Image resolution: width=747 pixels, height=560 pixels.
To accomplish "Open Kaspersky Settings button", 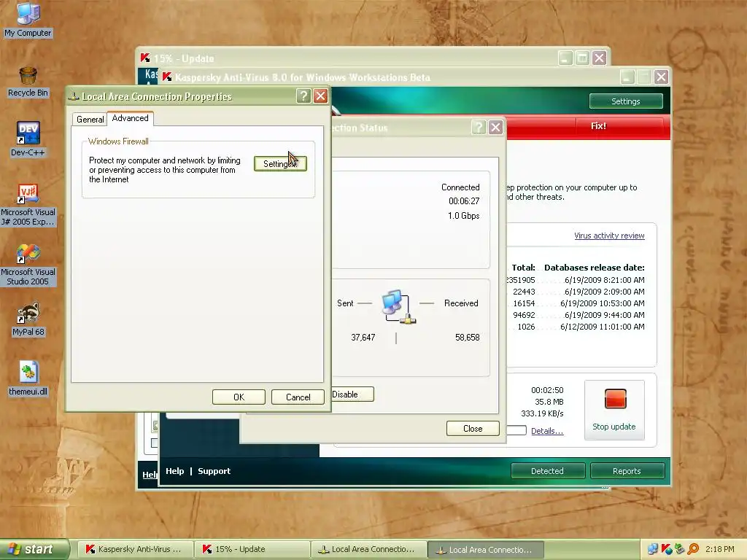I will (x=625, y=101).
